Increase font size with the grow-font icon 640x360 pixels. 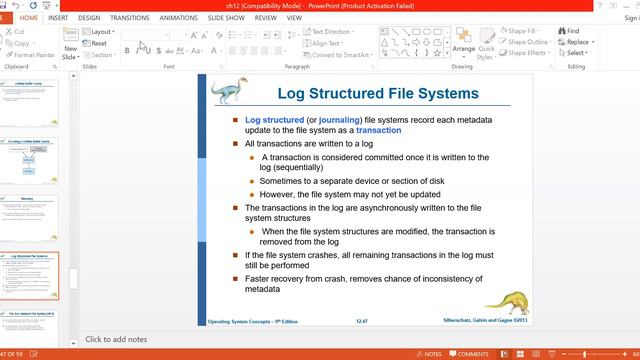pyautogui.click(x=194, y=36)
